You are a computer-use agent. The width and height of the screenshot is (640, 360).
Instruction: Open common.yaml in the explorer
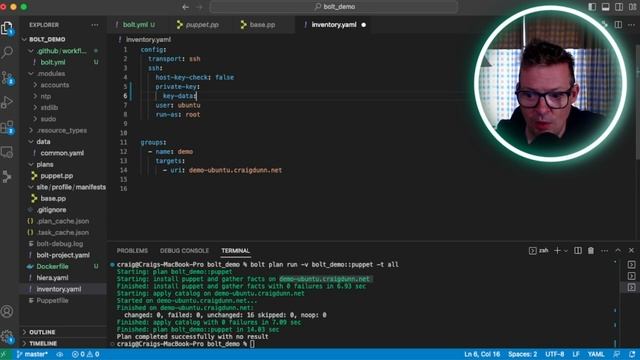tap(62, 153)
